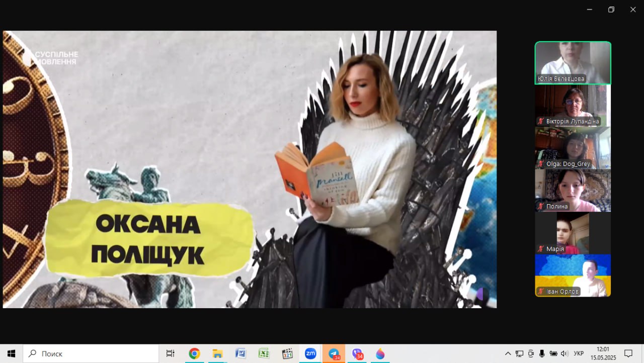Open the colorful droplet app in the taskbar
Screen dimensions: 644x363
380,353
